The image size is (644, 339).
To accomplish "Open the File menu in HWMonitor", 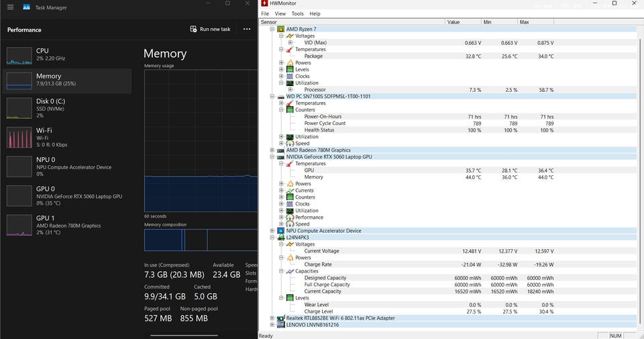I will 265,13.
